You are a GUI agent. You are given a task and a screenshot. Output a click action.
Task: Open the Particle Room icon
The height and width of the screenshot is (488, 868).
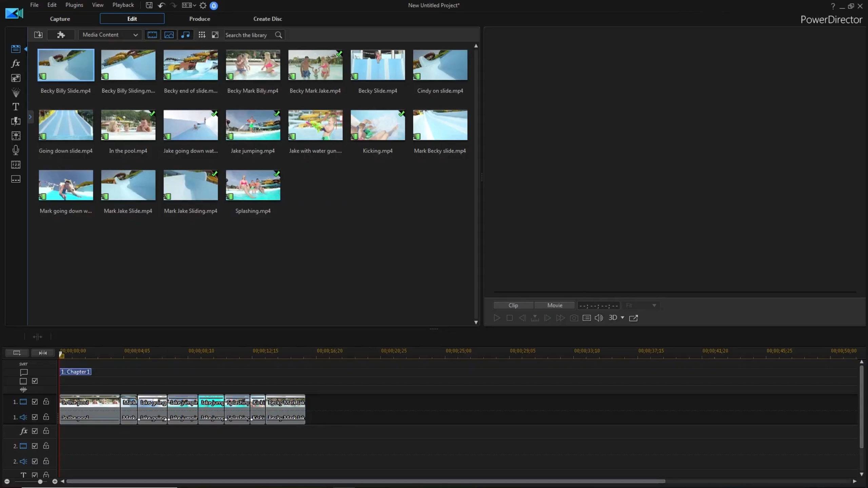pyautogui.click(x=16, y=92)
